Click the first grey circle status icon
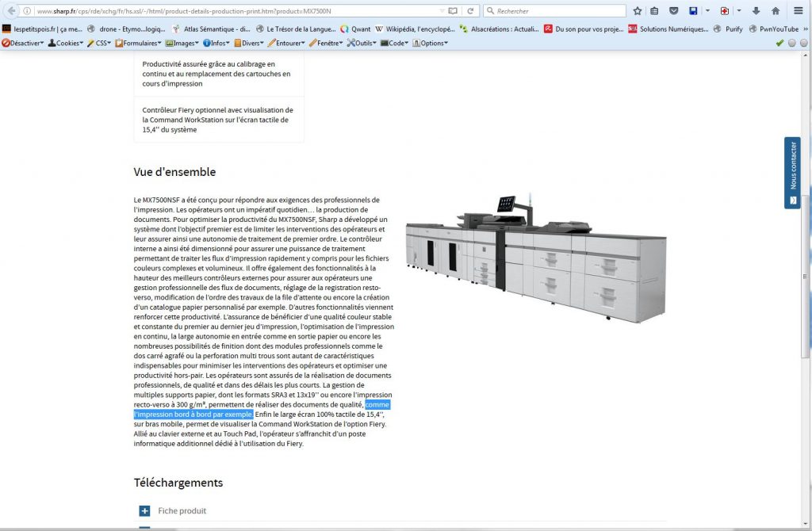Image resolution: width=812 pixels, height=531 pixels. 792,43
